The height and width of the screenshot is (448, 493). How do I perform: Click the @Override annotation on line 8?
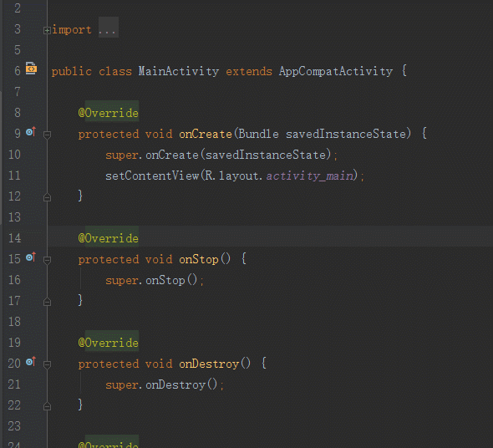point(109,113)
